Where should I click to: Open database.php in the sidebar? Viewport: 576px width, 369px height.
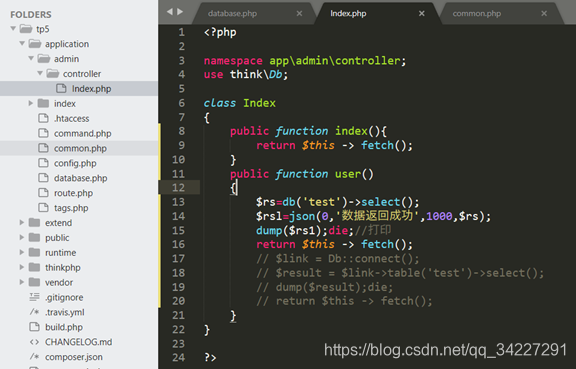click(x=80, y=178)
